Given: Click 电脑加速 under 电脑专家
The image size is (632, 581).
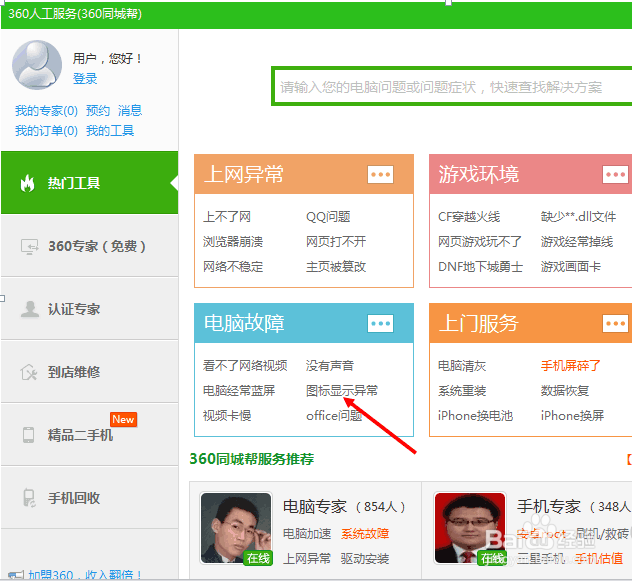Looking at the screenshot, I should (307, 534).
